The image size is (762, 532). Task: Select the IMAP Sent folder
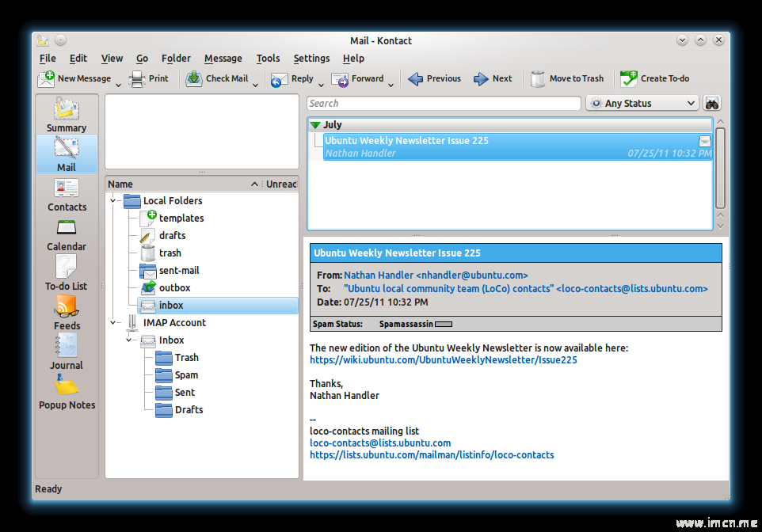(185, 393)
